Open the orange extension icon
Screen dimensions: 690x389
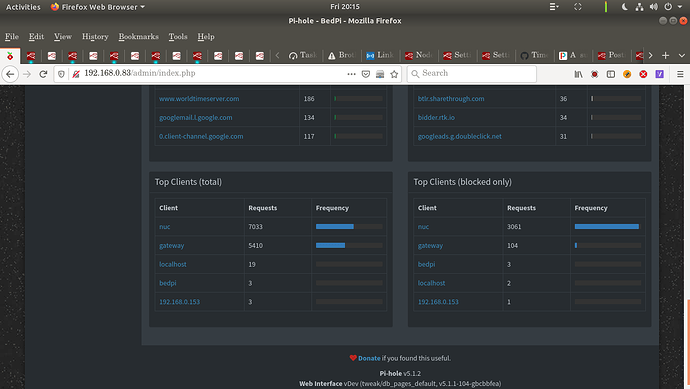pyautogui.click(x=627, y=74)
